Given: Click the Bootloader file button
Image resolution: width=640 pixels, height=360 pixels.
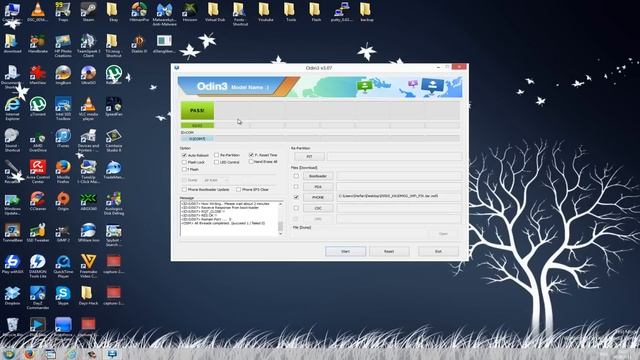Looking at the screenshot, I should tap(318, 176).
